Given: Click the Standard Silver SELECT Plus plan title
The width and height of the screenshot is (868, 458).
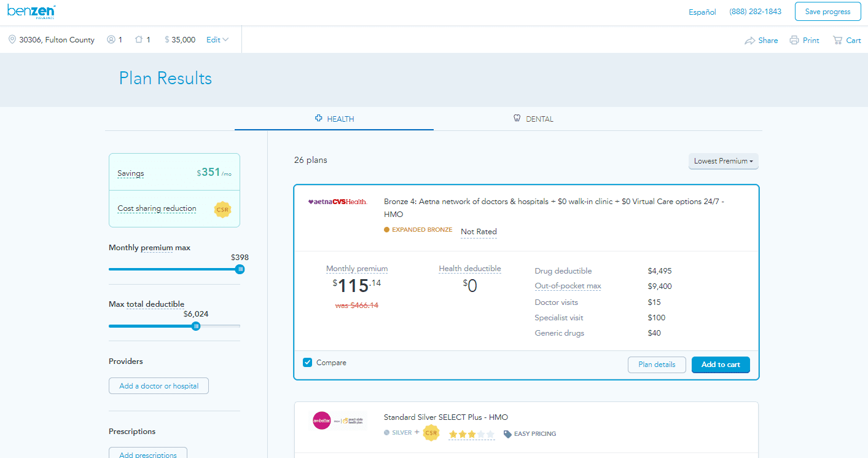Looking at the screenshot, I should (x=446, y=417).
